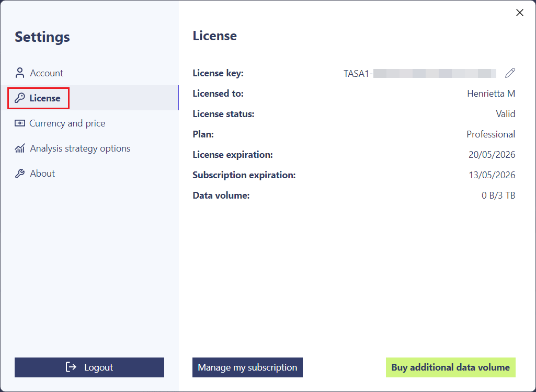Click Buy additional data volume

click(x=450, y=367)
